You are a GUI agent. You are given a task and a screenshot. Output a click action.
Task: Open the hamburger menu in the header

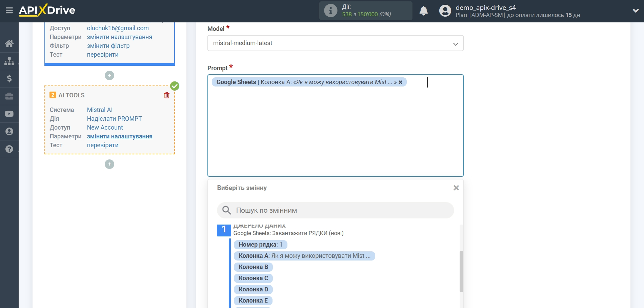tap(9, 11)
